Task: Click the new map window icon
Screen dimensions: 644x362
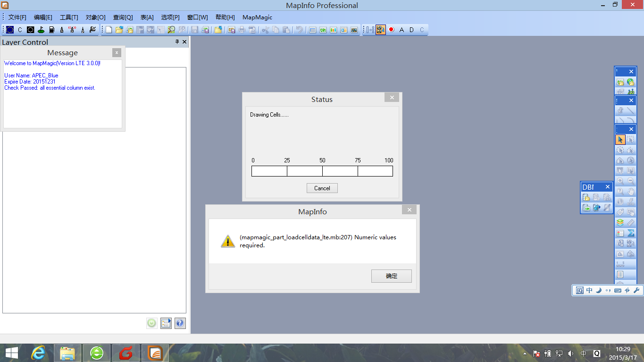Action: coord(323,30)
